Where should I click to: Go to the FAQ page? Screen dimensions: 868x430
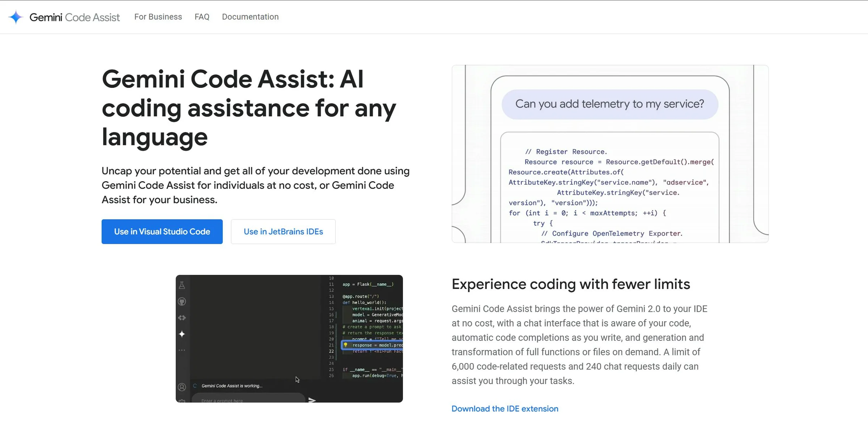202,17
